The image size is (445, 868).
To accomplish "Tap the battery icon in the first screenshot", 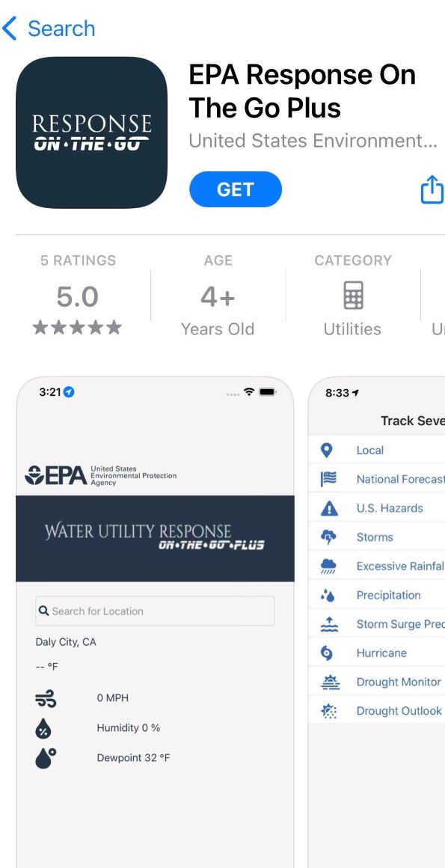I will pyautogui.click(x=267, y=392).
